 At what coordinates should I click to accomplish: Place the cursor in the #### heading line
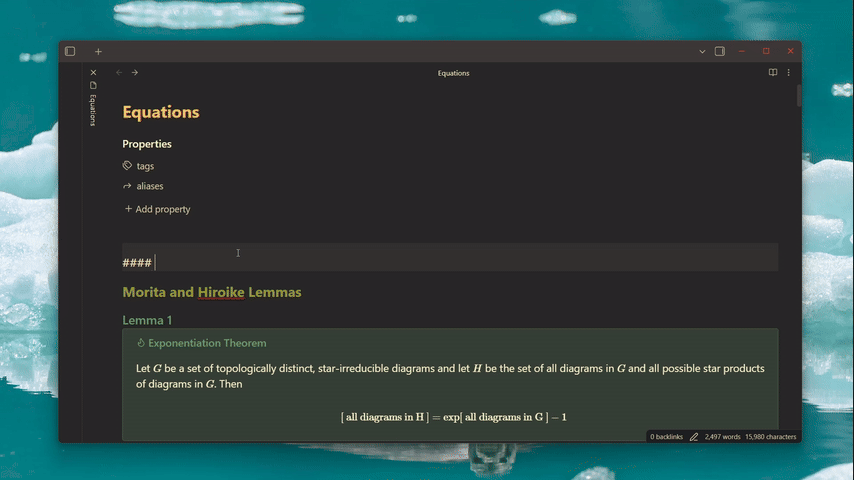click(450, 263)
